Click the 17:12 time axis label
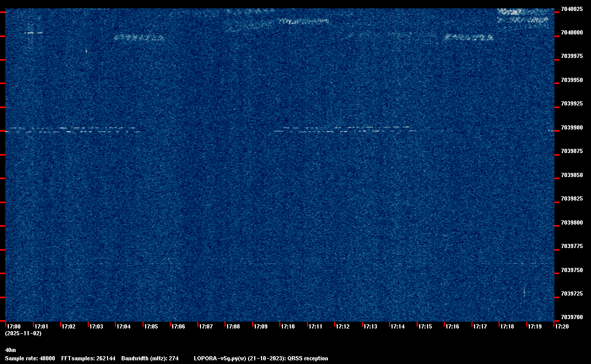Screen dimensions: 591x364 [342, 326]
